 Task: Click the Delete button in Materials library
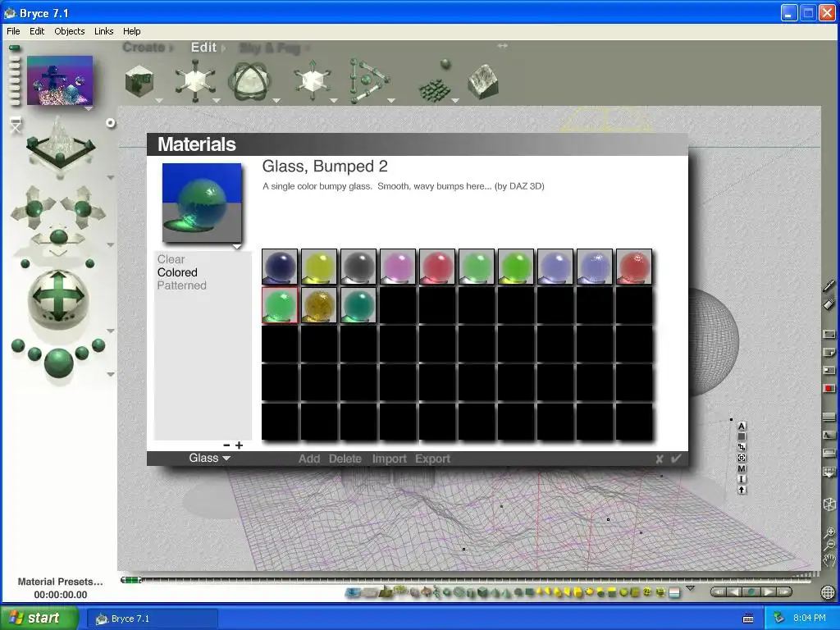tap(345, 459)
